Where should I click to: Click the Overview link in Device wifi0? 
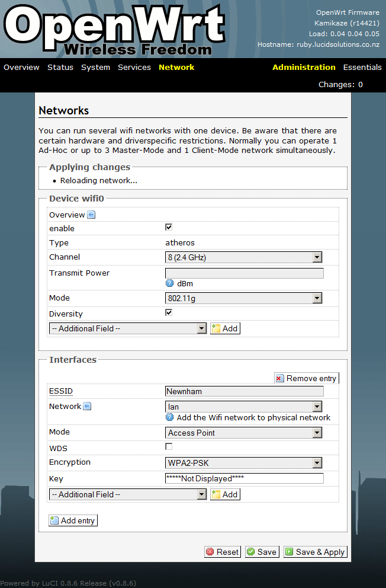point(67,215)
